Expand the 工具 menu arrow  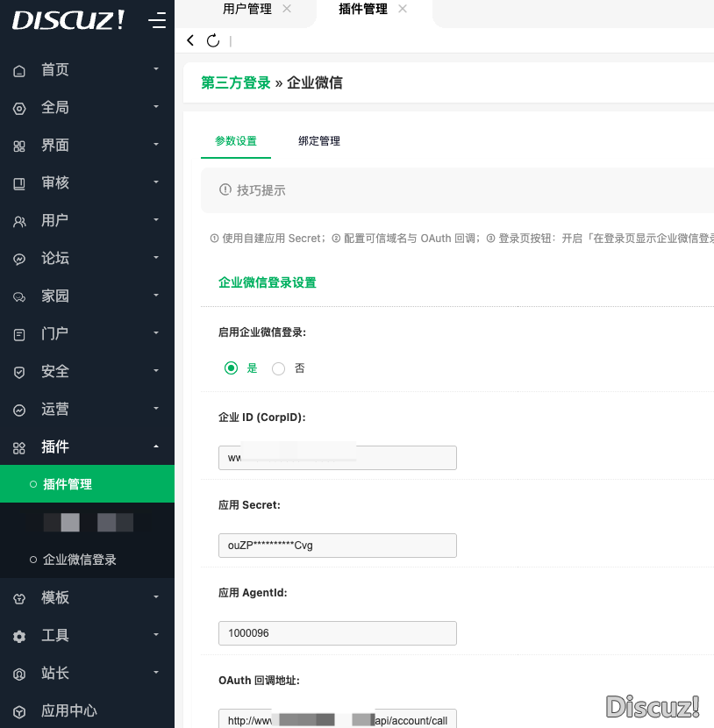(x=156, y=634)
